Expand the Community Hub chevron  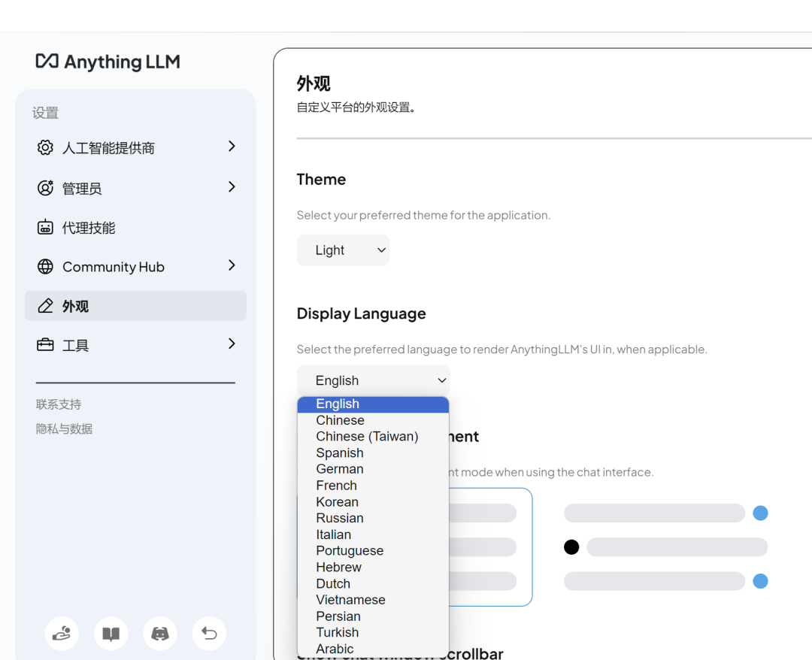[x=232, y=265]
